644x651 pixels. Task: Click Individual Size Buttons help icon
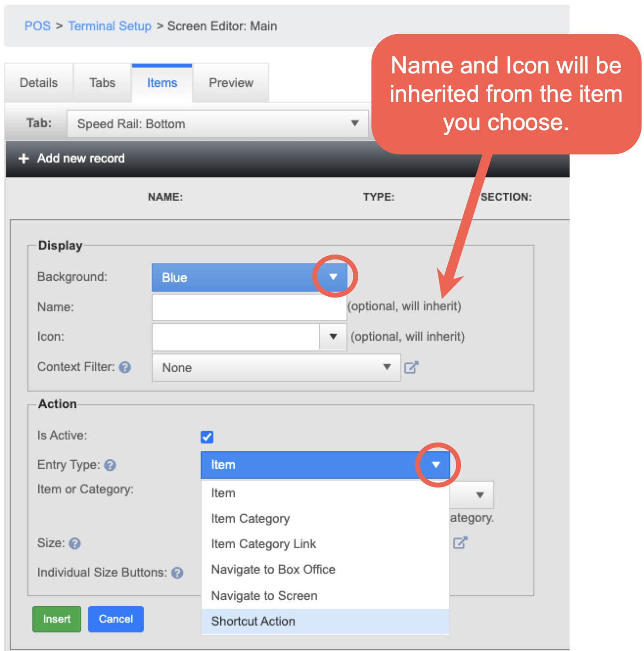(178, 573)
